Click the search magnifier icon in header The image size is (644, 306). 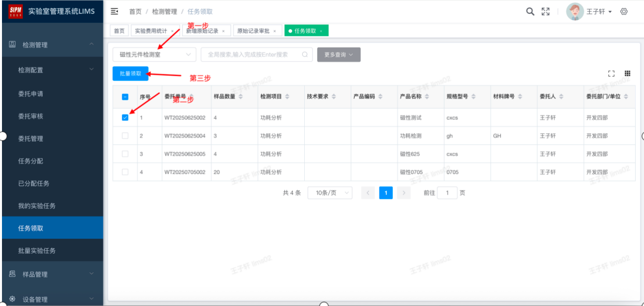tap(530, 11)
